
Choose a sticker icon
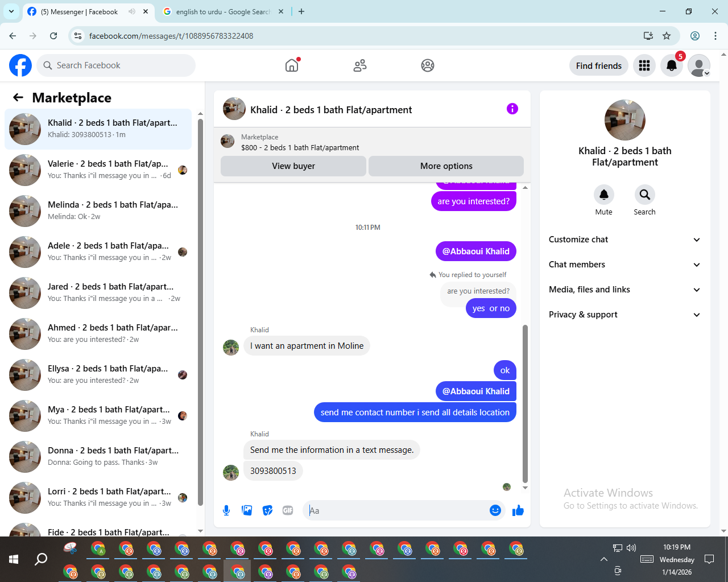[x=267, y=510]
